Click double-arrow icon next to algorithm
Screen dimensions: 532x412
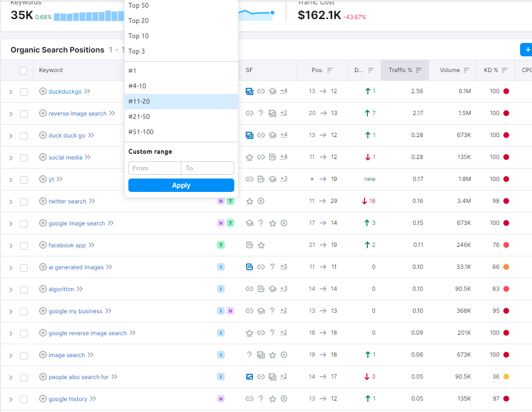[80, 289]
